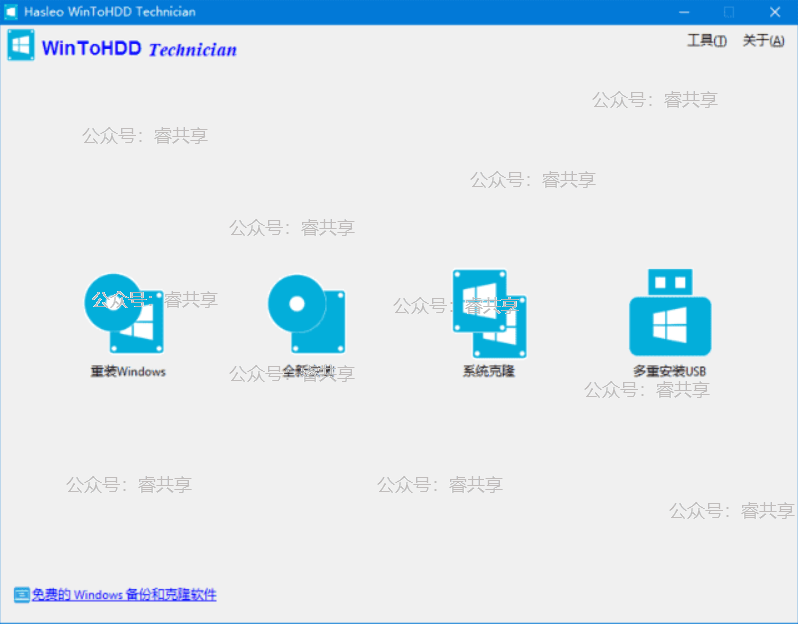Select the 重装Windows text label

coord(128,371)
